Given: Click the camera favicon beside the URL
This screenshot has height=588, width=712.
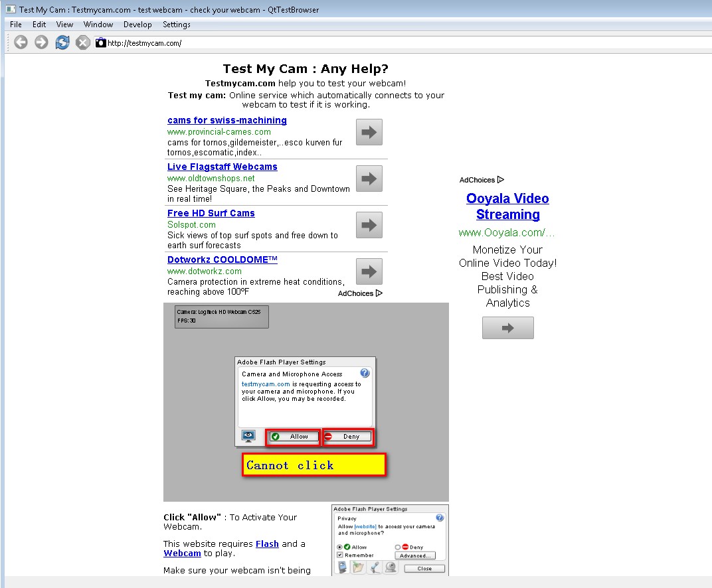Looking at the screenshot, I should pos(100,42).
